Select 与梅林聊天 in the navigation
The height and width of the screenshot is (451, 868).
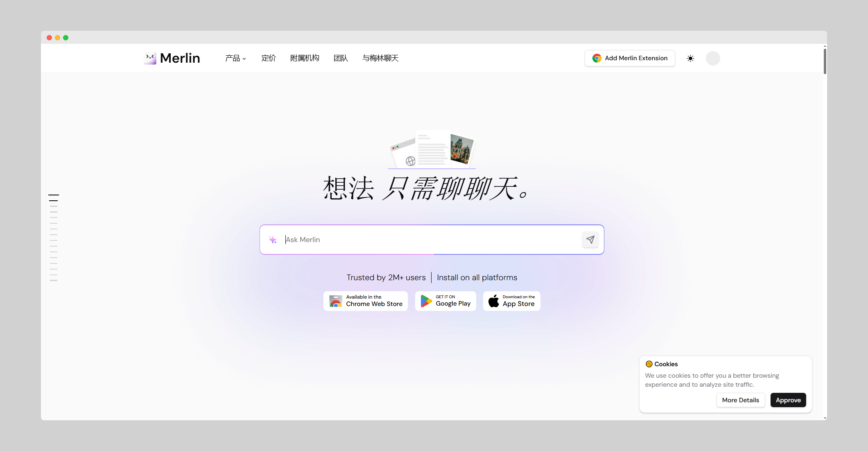point(380,58)
